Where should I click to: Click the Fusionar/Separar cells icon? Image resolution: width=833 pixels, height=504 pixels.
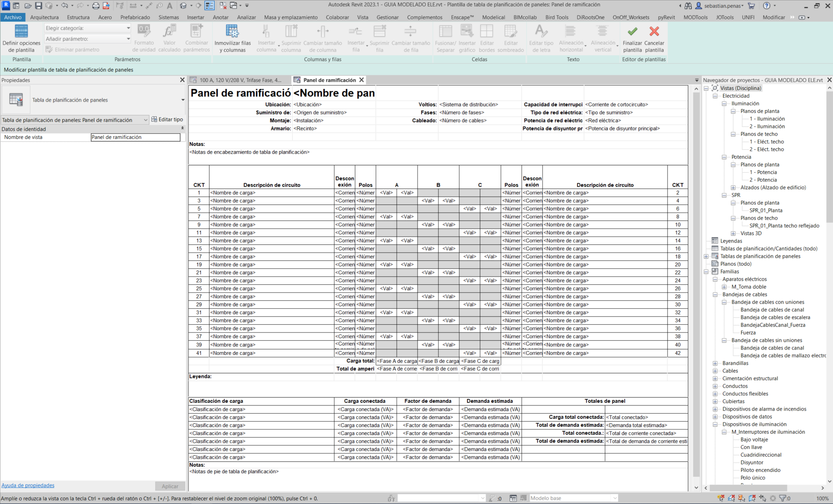click(x=445, y=31)
